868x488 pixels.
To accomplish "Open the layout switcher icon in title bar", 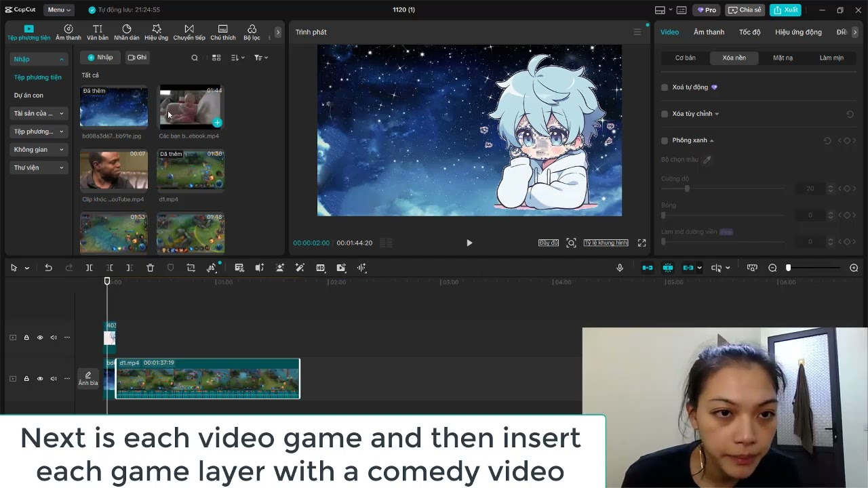I will point(660,10).
